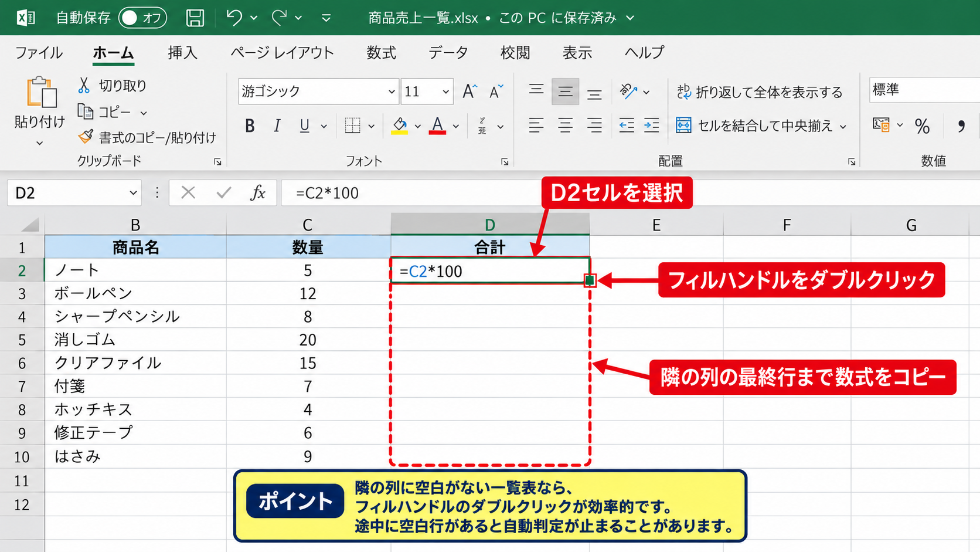Viewport: 980px width, 552px height.
Task: Align text to the left
Action: tap(536, 125)
